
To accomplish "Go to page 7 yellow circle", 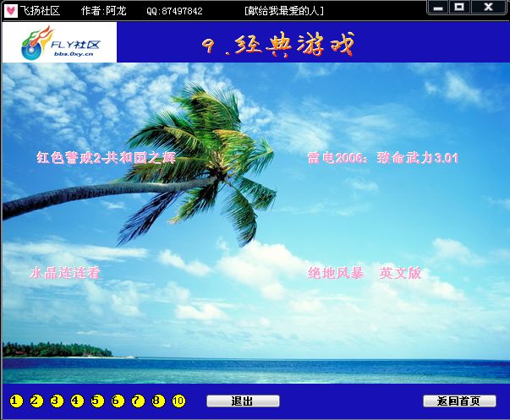I will (138, 401).
